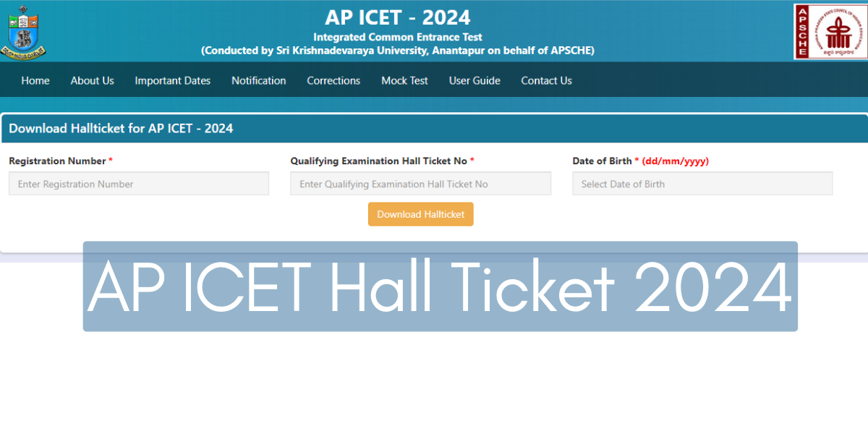This screenshot has height=434, width=868.
Task: Launch the Mock Test page
Action: [404, 80]
